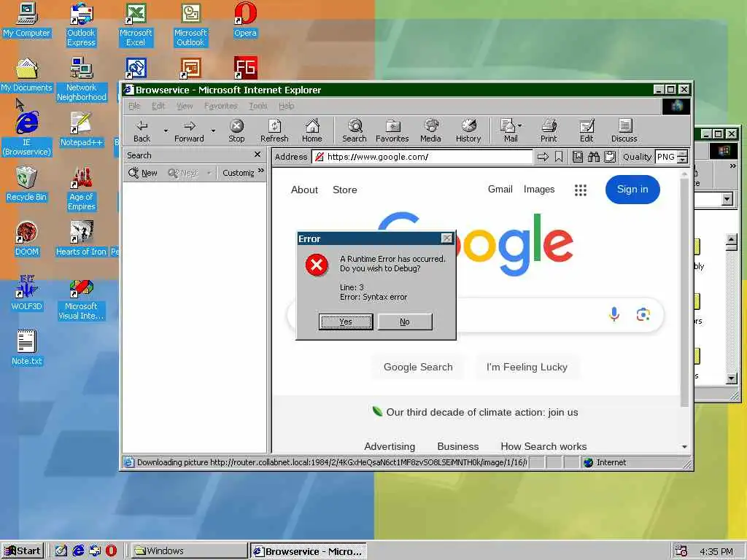Click the Back toolbar button
Screen dimensions: 747x560
click(x=142, y=131)
